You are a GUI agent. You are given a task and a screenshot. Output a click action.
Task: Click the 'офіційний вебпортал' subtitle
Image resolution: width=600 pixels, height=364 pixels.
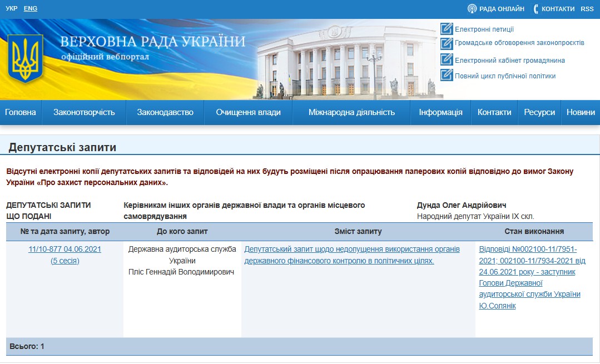[105, 57]
